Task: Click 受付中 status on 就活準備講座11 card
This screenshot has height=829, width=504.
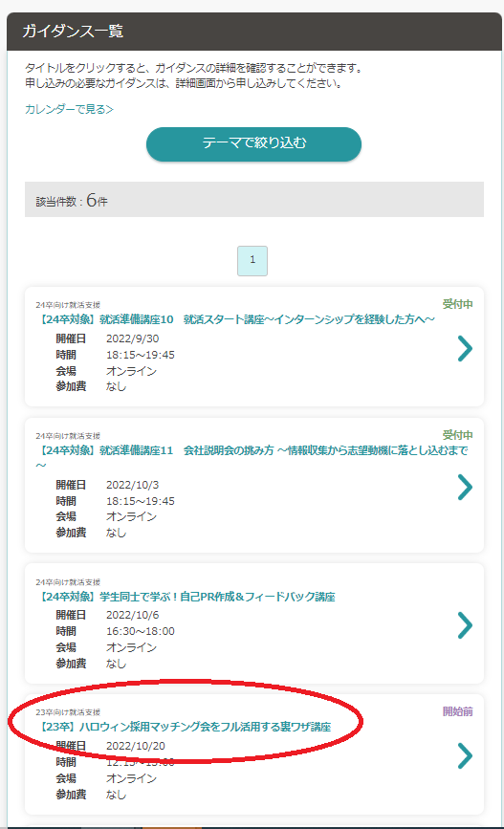Action: coord(457,435)
